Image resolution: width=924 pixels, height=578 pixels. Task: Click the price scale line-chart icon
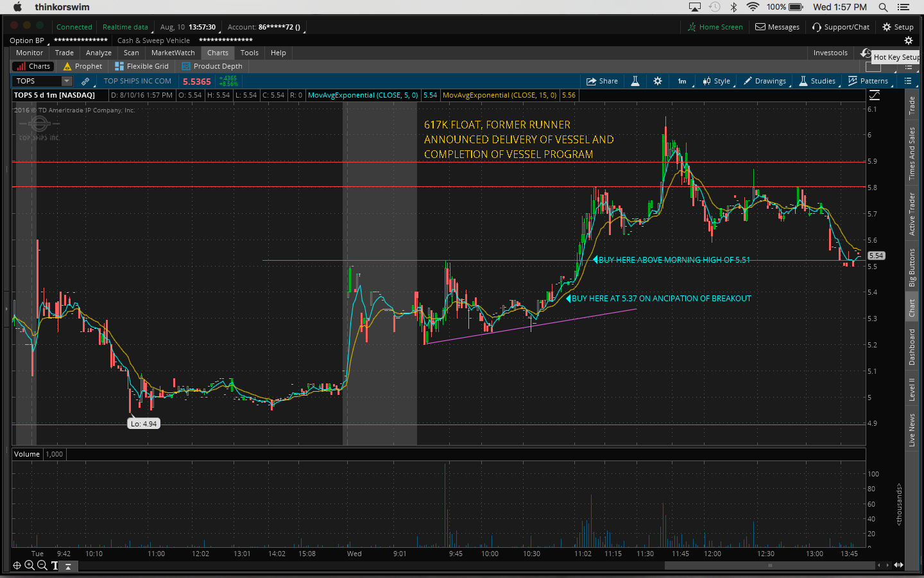click(875, 95)
